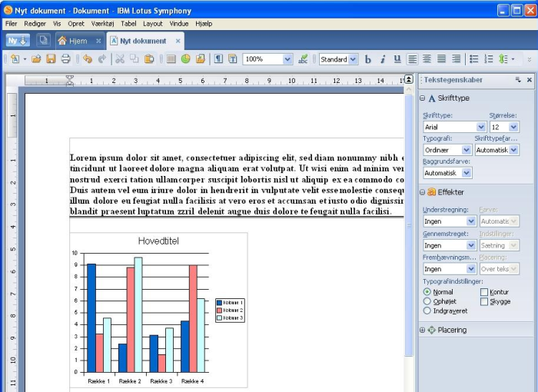This screenshot has height=392, width=538.
Task: Open the Filer menu
Action: [11, 24]
